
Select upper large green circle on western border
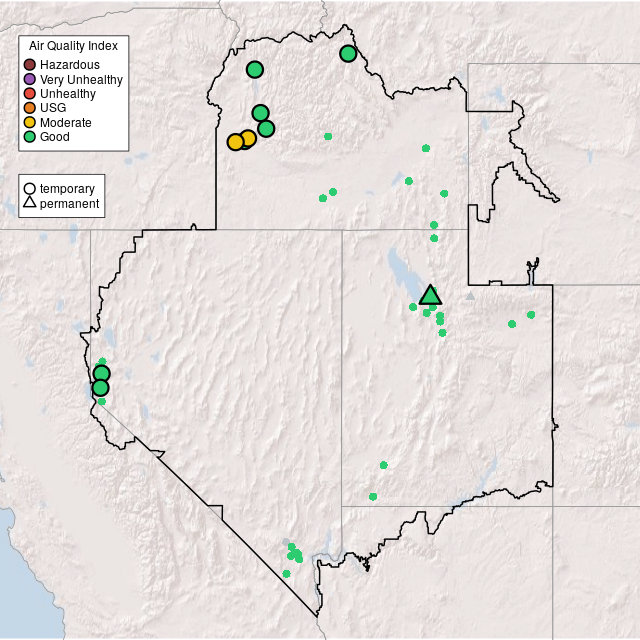(101, 374)
